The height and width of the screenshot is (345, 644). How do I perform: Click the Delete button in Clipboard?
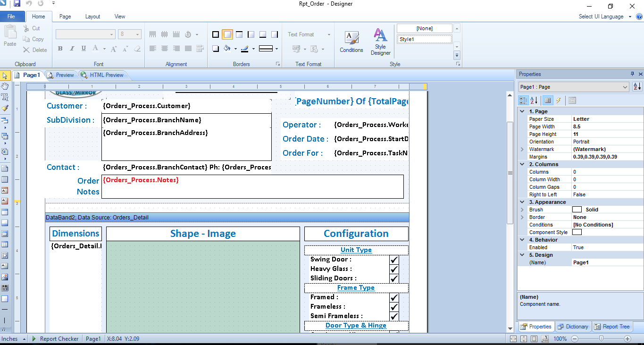pos(35,50)
